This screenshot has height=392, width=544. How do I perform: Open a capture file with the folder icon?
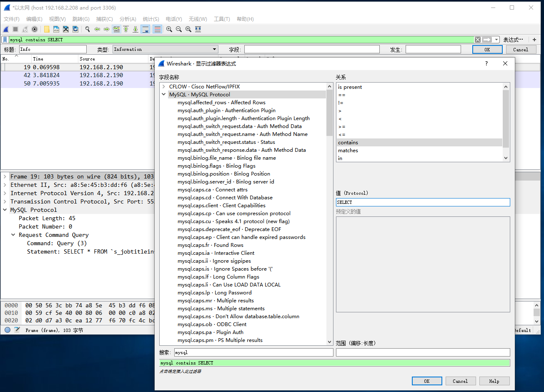[x=46, y=29]
